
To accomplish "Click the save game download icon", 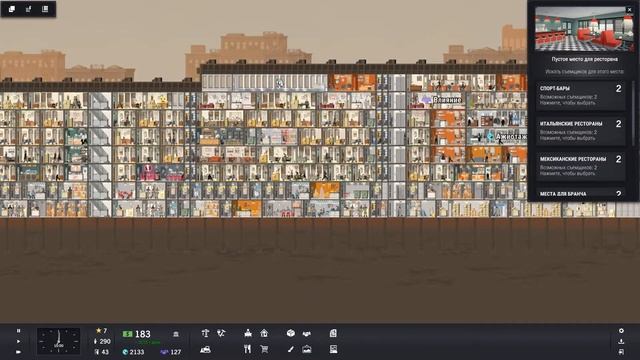I will (621, 341).
